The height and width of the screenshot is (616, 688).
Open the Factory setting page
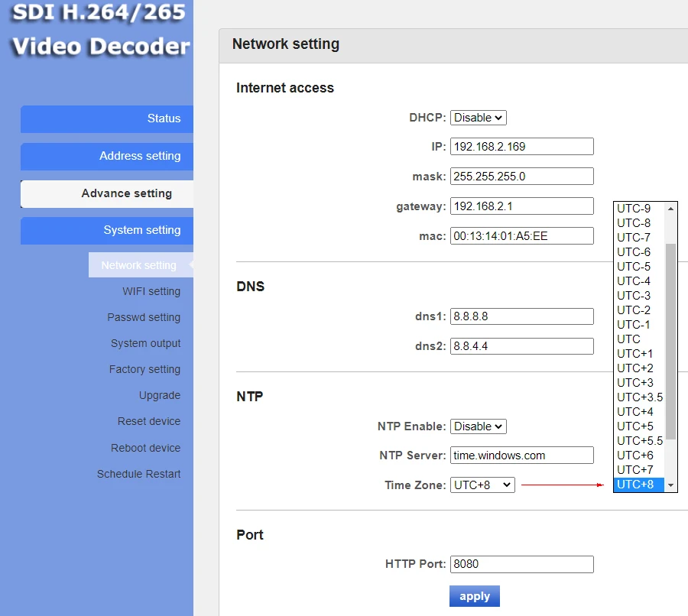(x=144, y=369)
